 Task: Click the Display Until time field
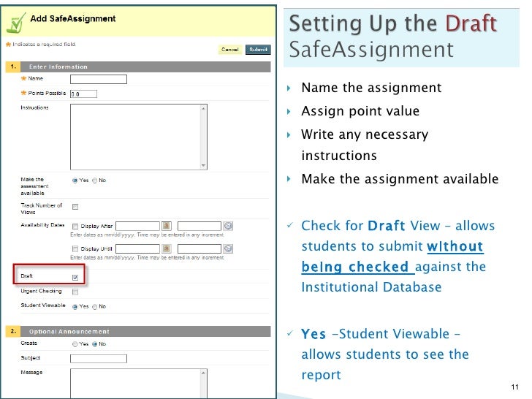pyautogui.click(x=199, y=248)
